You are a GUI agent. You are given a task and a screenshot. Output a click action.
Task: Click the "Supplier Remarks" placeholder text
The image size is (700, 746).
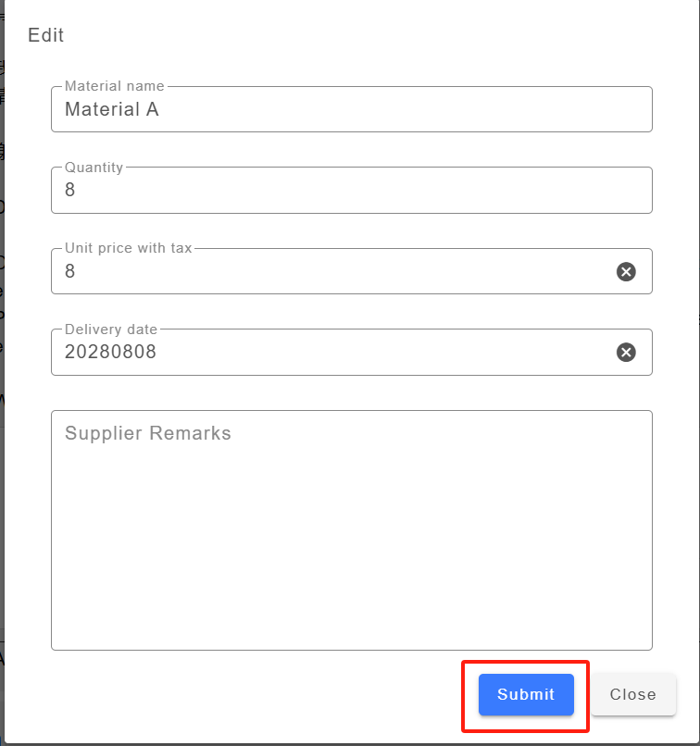coord(148,433)
